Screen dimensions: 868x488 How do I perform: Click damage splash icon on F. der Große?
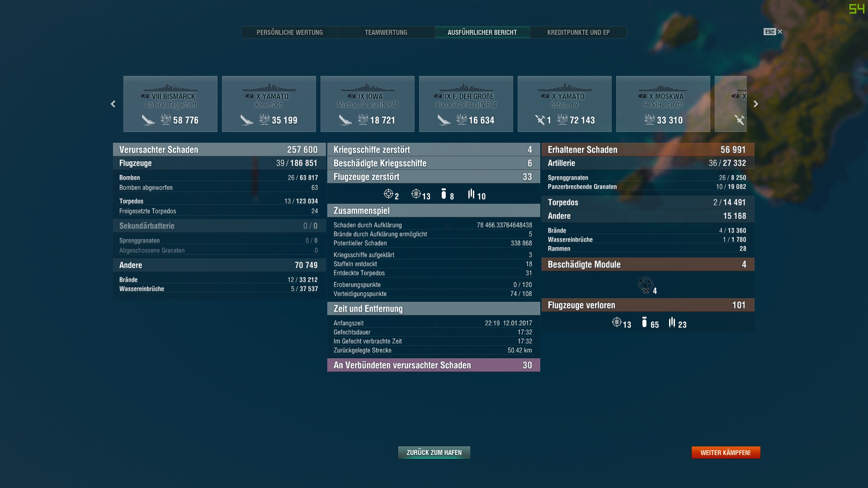(x=461, y=119)
